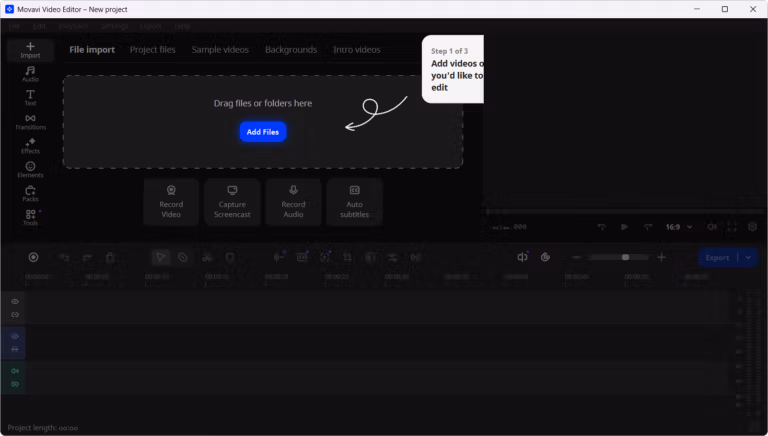
Task: Click the scissors split icon
Action: [x=207, y=257]
